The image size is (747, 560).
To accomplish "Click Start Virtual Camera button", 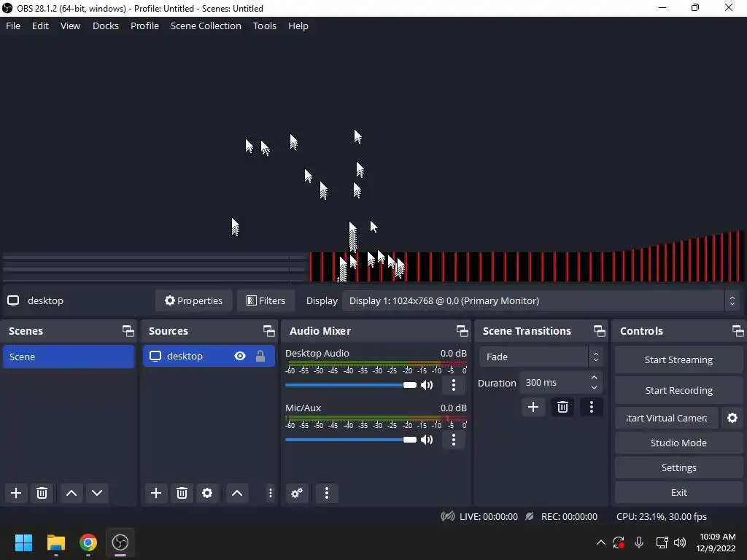I will 667,418.
